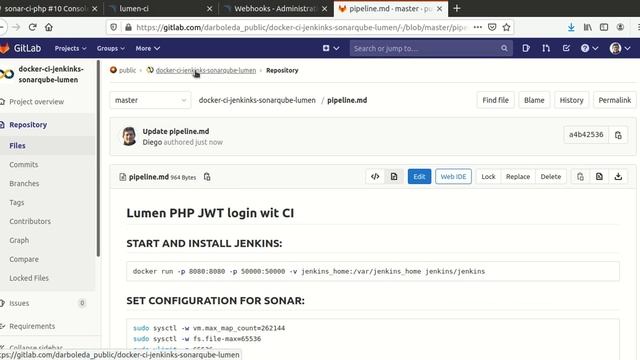Open GitLab issues icon in navbar
Screen dimensions: 640x360
point(526,48)
